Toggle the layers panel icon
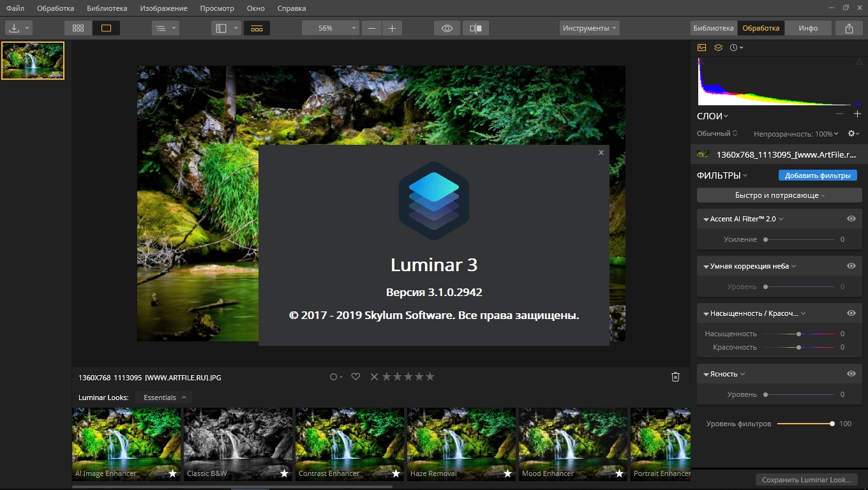Screen dimensions: 868x490 pyautogui.click(x=718, y=47)
